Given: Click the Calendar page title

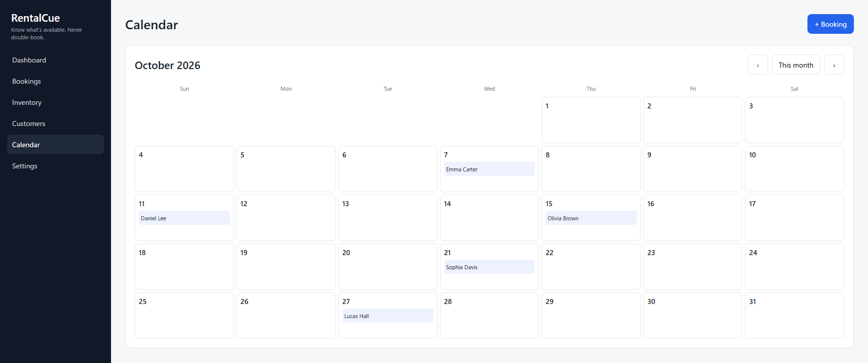Looking at the screenshot, I should pyautogui.click(x=151, y=25).
